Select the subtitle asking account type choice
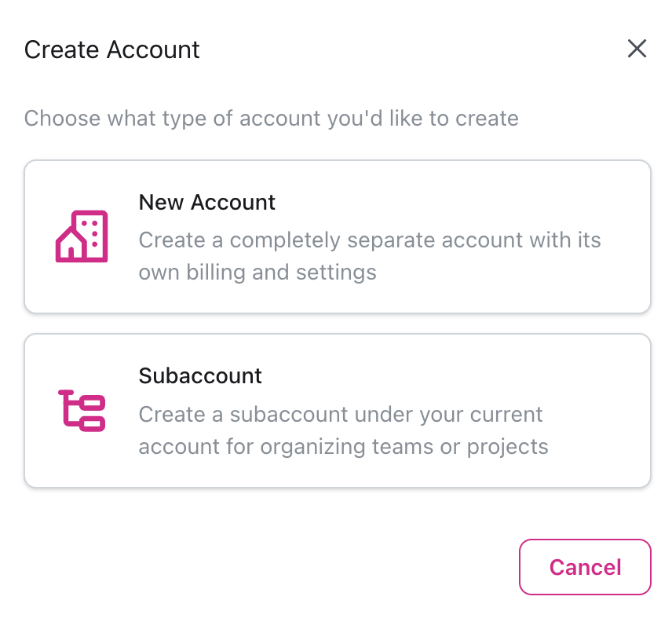Image resolution: width=672 pixels, height=622 pixels. (272, 119)
